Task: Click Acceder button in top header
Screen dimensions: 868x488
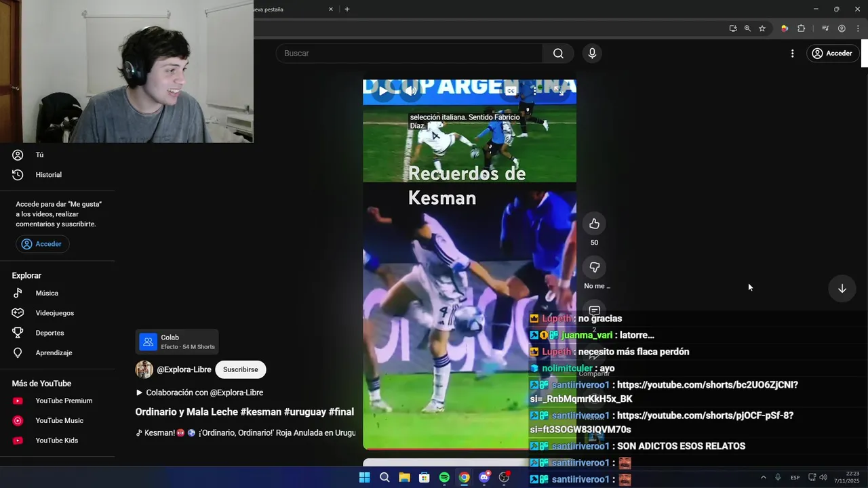Action: coord(832,54)
